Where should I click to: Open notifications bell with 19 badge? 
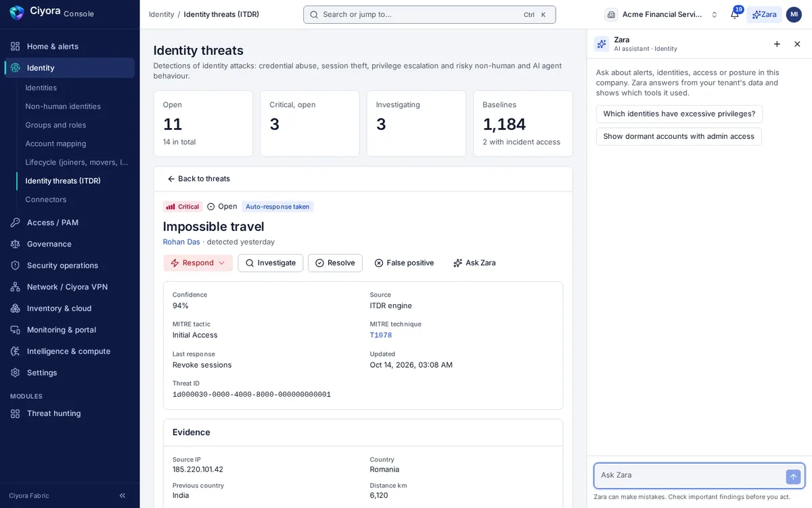(735, 14)
